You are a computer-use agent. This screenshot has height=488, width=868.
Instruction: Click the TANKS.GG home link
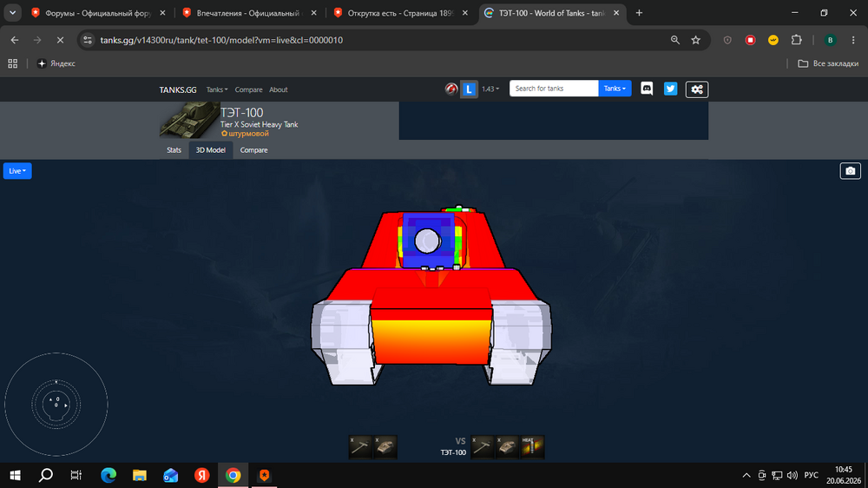click(178, 89)
